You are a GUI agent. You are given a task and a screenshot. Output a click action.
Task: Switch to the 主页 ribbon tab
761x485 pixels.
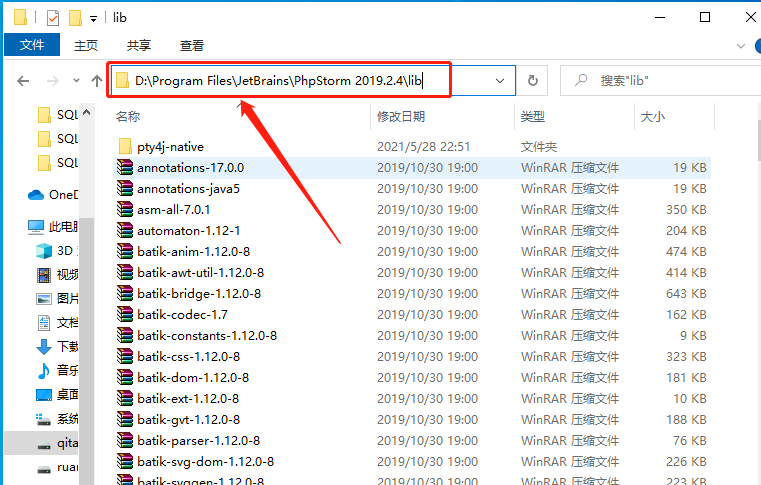(x=86, y=45)
